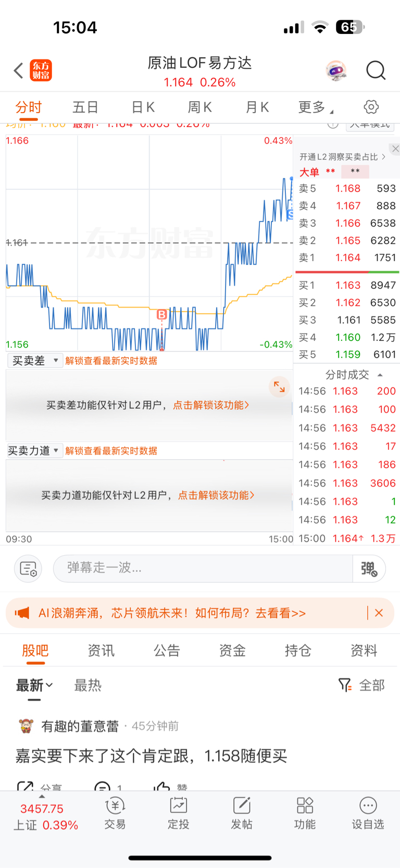Open 上证 index 3457.75 ticker
This screenshot has height=868, width=400.
46,817
